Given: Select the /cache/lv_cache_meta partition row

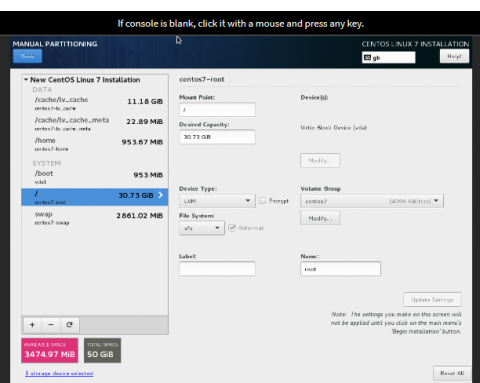Looking at the screenshot, I should 95,124.
